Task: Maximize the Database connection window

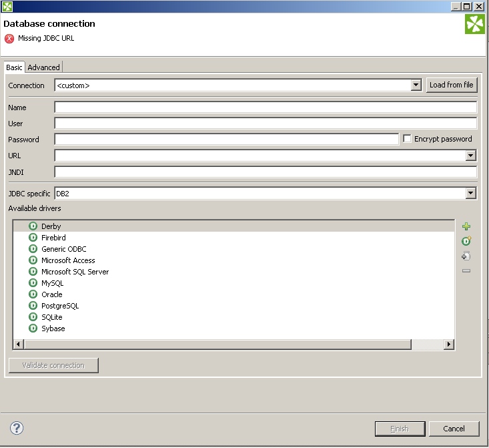Action: 467,6
